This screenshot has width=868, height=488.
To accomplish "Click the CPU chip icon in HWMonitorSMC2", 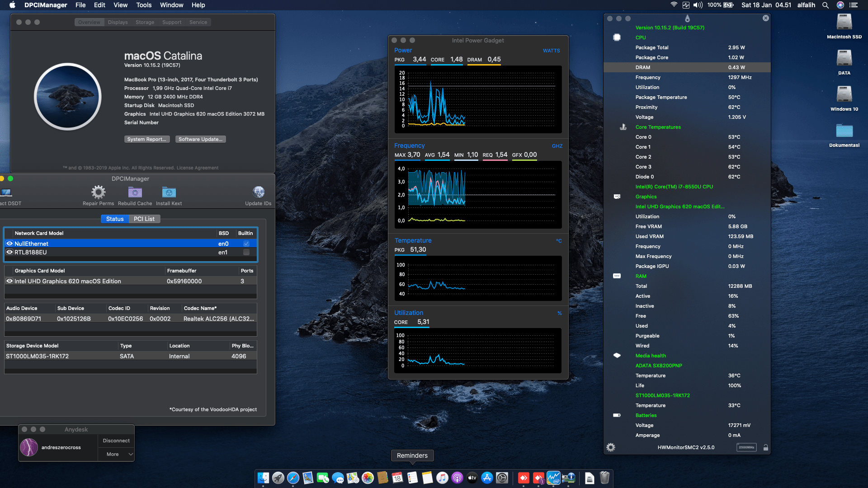I will (617, 38).
